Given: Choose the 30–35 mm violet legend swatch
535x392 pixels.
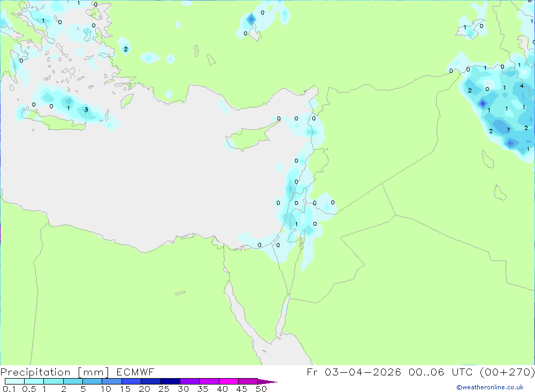Looking at the screenshot, I should (x=189, y=381).
